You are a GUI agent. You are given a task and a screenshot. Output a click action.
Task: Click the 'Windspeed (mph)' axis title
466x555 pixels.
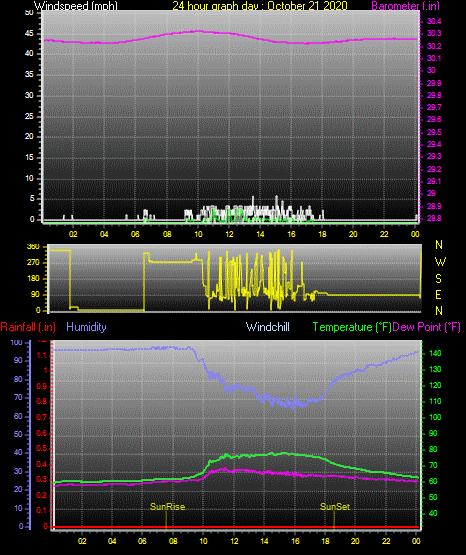(x=75, y=6)
